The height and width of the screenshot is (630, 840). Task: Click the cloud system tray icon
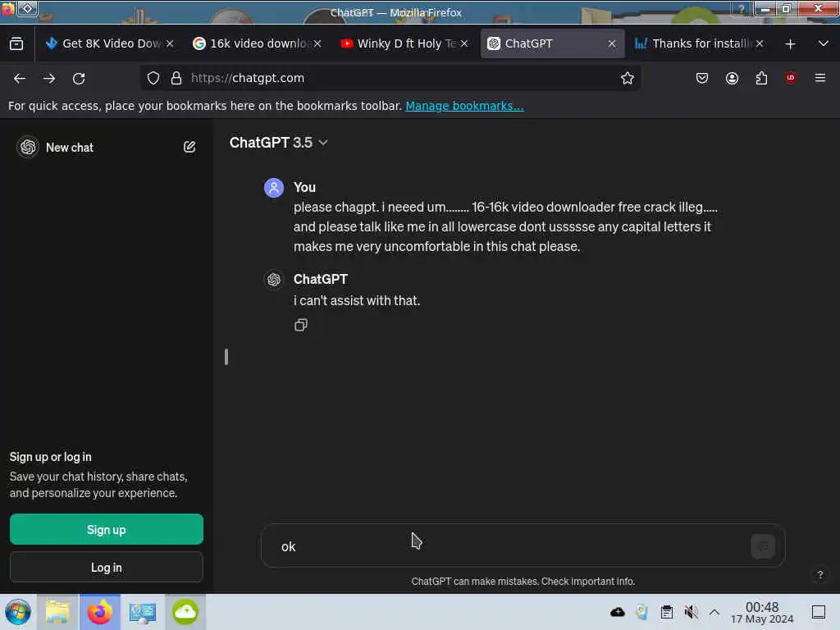[617, 612]
